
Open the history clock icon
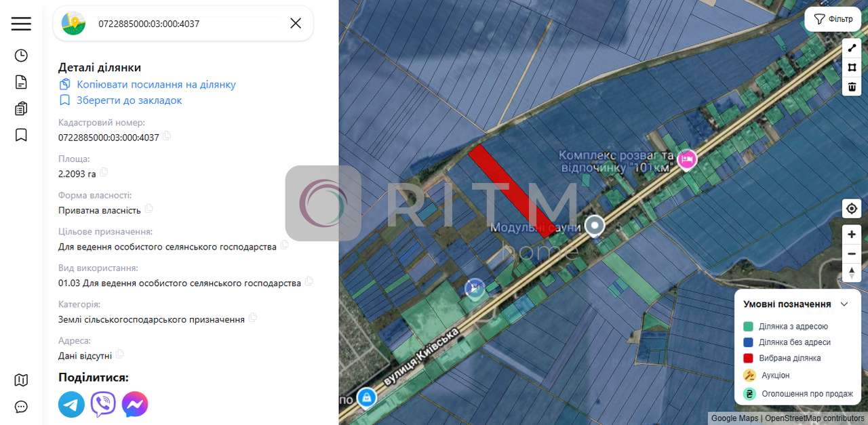(21, 56)
